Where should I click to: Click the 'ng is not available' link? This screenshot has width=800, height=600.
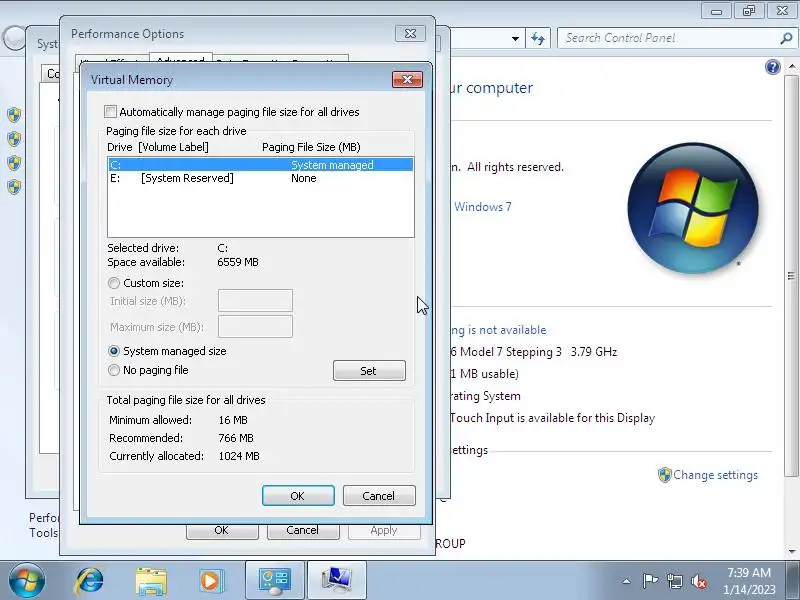click(498, 330)
